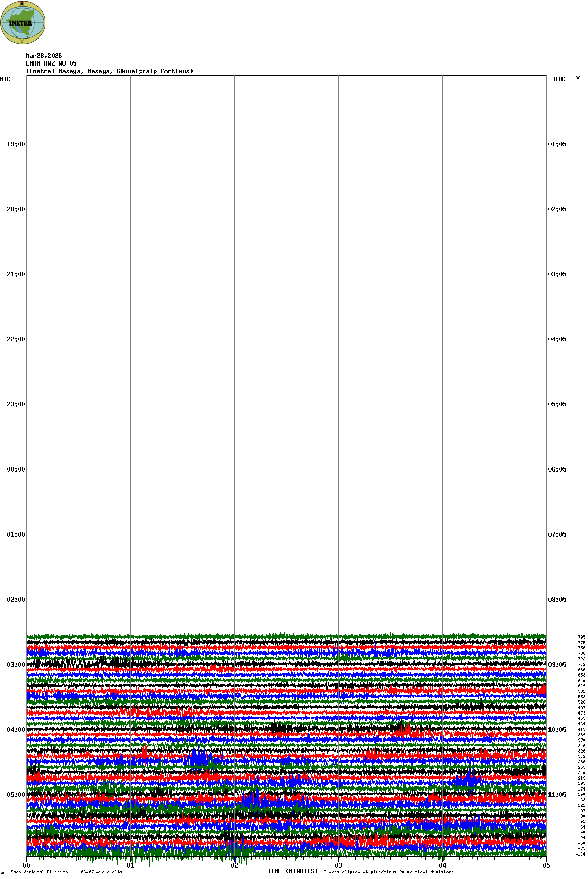Click the Traces clipped footnote text
This screenshot has height=879, width=588.
pyautogui.click(x=388, y=872)
